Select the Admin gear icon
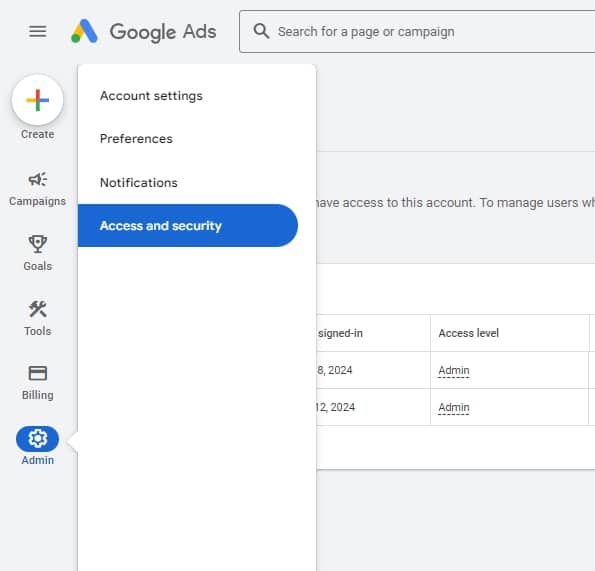595x571 pixels. pyautogui.click(x=38, y=439)
